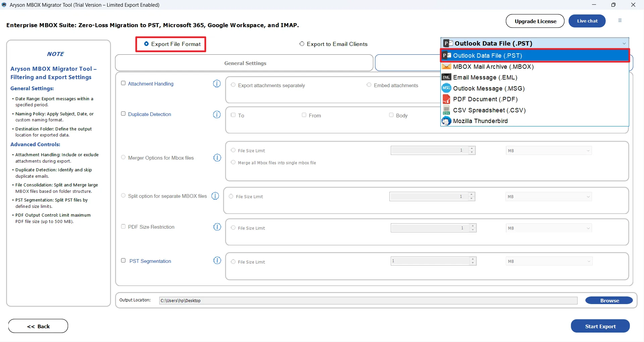Check the From duplicate filter checkbox
Image resolution: width=644 pixels, height=342 pixels.
(x=304, y=115)
